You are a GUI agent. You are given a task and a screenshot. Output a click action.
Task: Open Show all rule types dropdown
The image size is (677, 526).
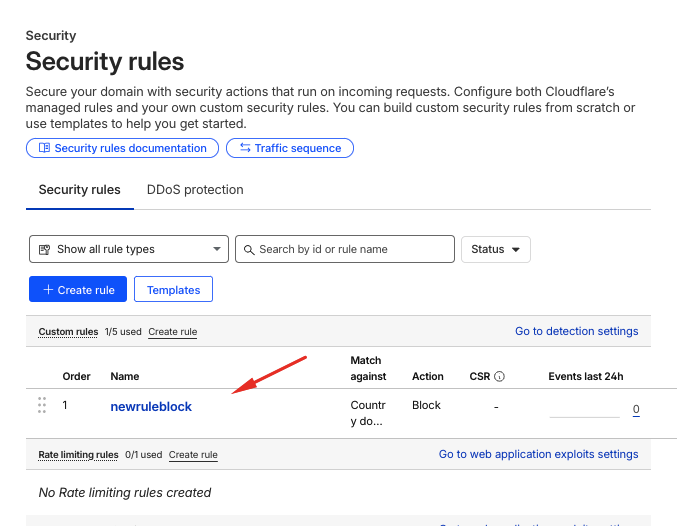tap(129, 249)
